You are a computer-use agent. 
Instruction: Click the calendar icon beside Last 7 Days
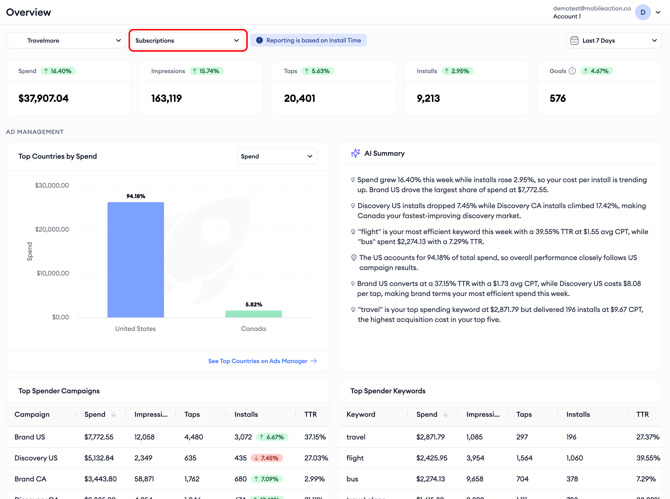[575, 41]
